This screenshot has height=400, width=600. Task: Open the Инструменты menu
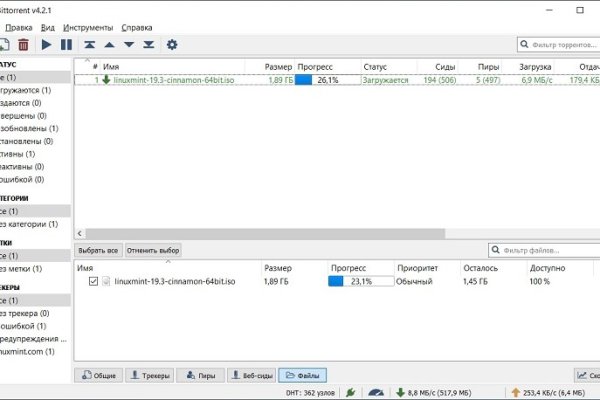pyautogui.click(x=88, y=27)
